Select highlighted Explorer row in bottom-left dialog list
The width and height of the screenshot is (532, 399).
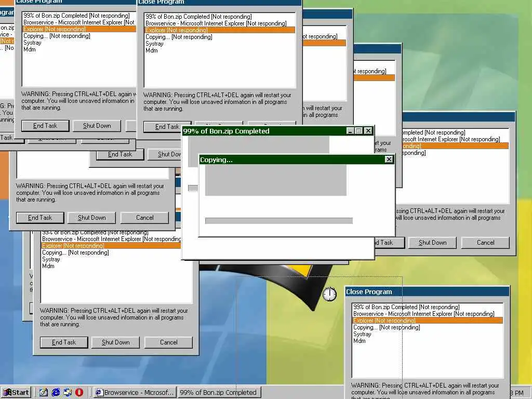pyautogui.click(x=111, y=246)
